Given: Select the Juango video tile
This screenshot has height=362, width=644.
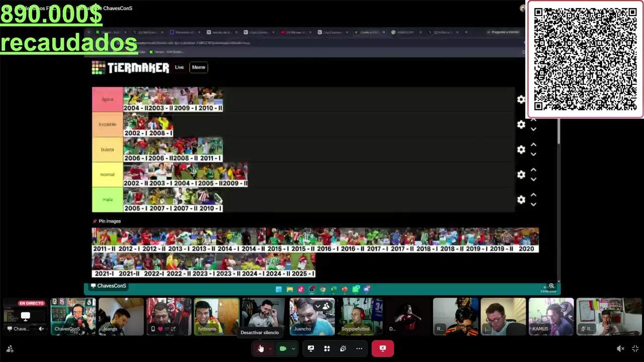Looking at the screenshot, I should point(121,317).
